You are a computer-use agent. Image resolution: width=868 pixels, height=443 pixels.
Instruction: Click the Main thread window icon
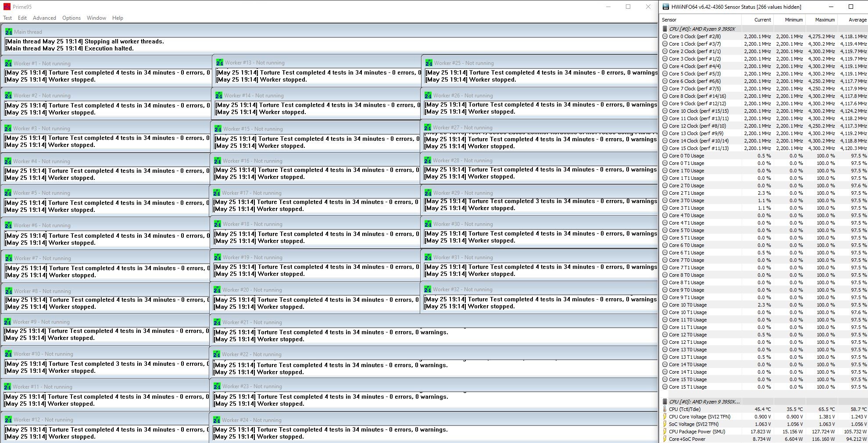[9, 32]
